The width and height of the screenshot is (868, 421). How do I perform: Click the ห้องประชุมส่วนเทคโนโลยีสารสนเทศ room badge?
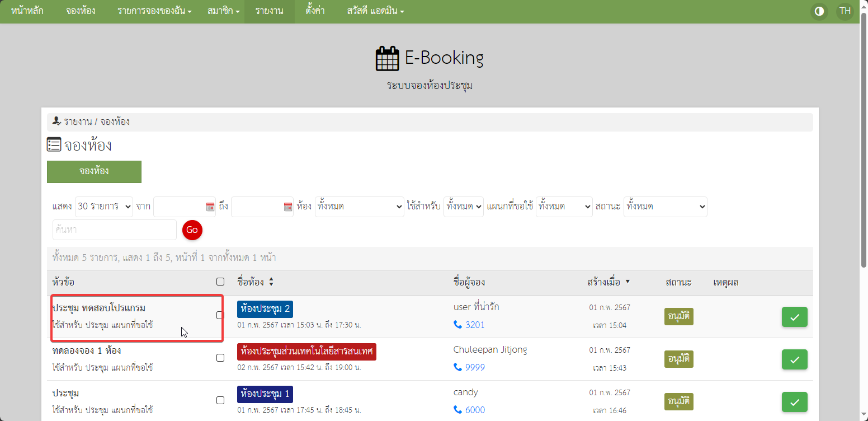point(307,352)
